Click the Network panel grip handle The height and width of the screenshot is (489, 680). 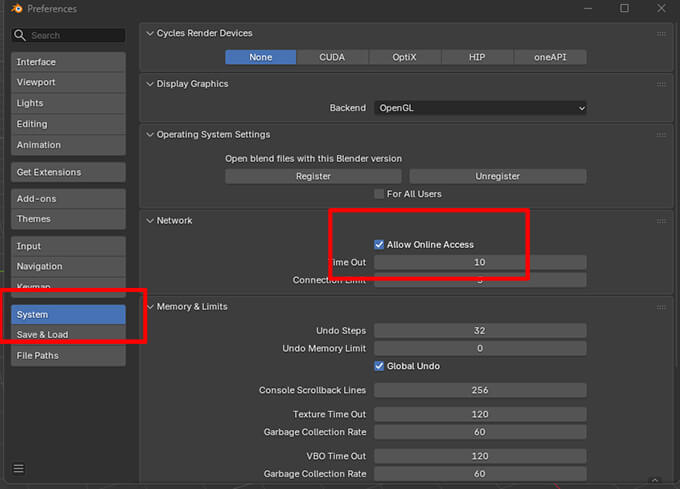[661, 220]
